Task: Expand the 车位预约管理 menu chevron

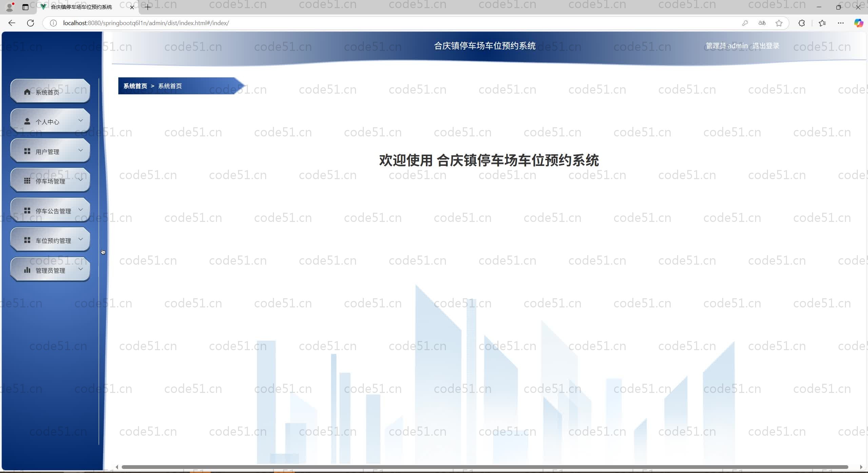Action: (80, 239)
